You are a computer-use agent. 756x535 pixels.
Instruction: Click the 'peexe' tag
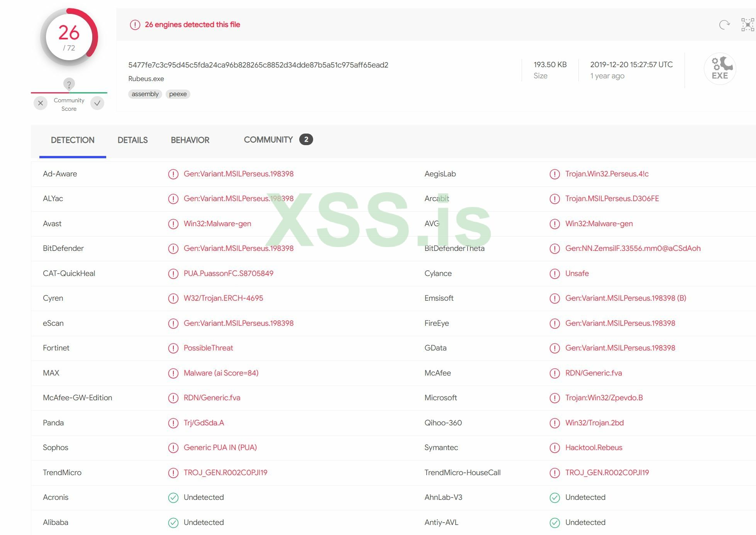pyautogui.click(x=178, y=94)
